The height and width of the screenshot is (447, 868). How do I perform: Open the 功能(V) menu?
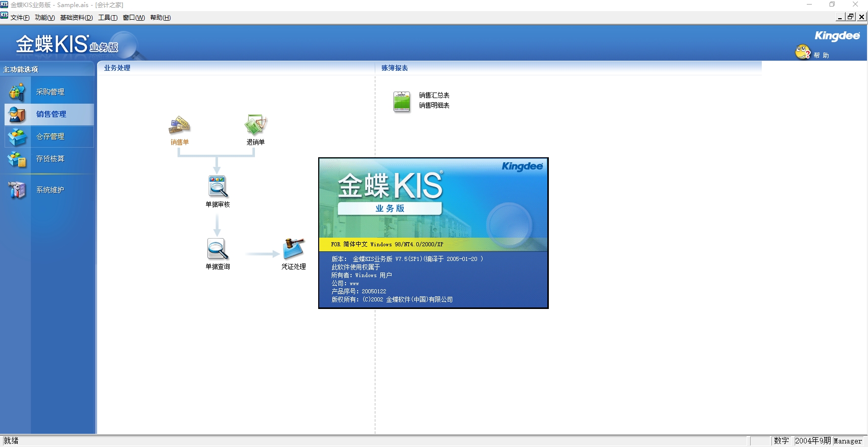point(45,18)
